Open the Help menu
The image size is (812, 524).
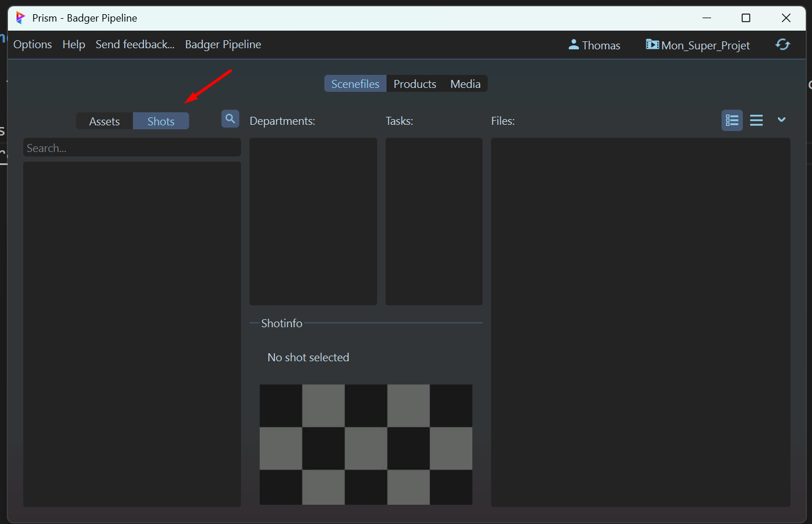coord(74,45)
